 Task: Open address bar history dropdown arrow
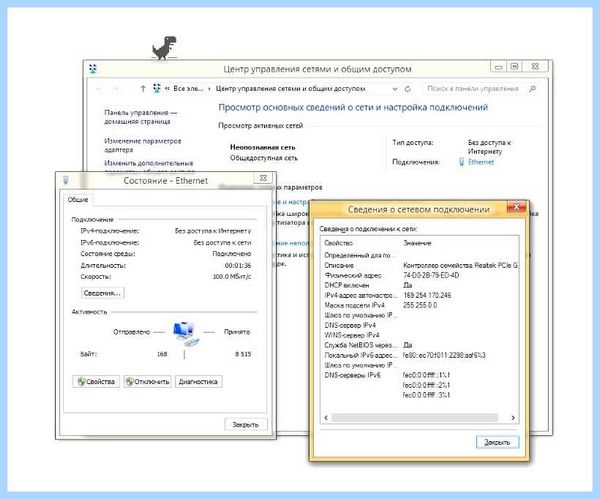pos(395,89)
